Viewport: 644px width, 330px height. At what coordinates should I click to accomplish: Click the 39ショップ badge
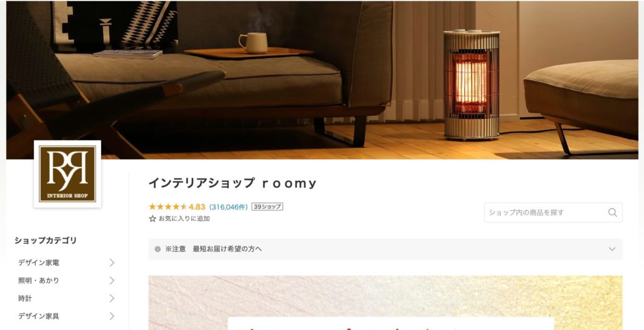click(267, 207)
